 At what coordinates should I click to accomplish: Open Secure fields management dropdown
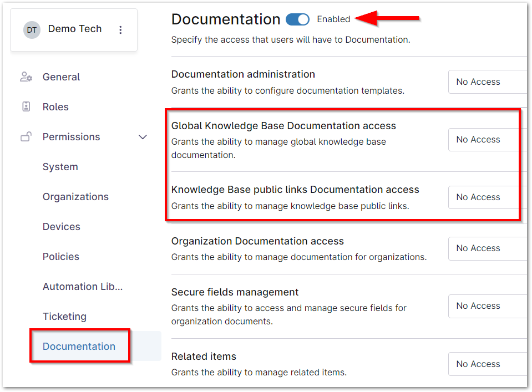pyautogui.click(x=487, y=306)
